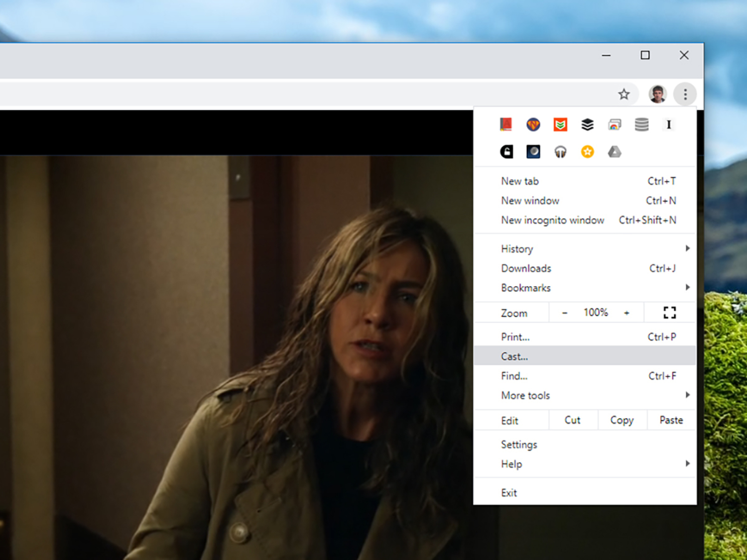Click the orange extension with green chevrons
The width and height of the screenshot is (747, 560).
(560, 124)
